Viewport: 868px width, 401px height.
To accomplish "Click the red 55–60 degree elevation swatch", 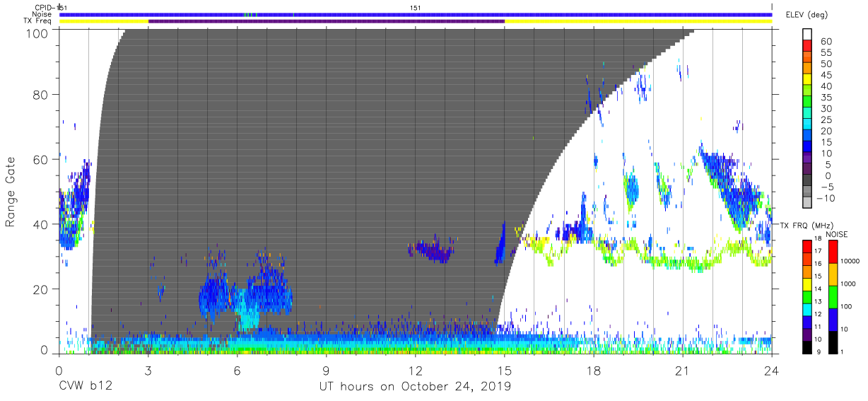I will click(x=807, y=47).
